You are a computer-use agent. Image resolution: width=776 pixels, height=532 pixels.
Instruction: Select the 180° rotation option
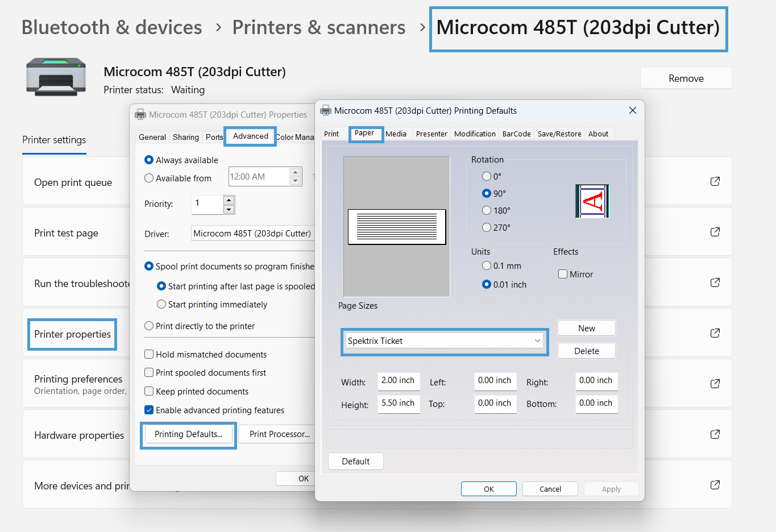point(487,210)
